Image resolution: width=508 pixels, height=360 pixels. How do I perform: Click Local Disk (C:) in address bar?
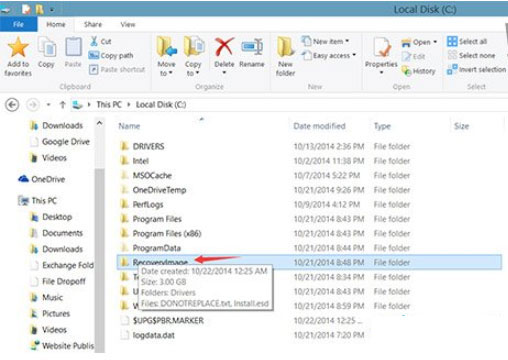point(161,105)
